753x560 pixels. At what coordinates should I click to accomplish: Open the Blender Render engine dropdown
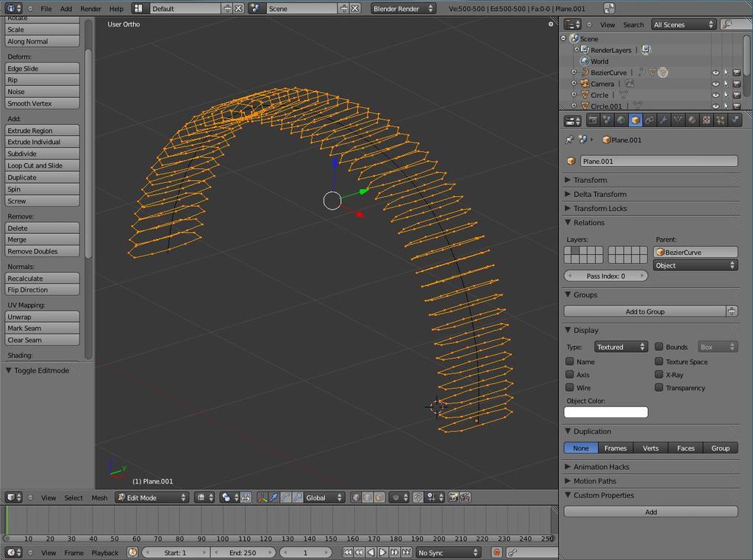[403, 9]
